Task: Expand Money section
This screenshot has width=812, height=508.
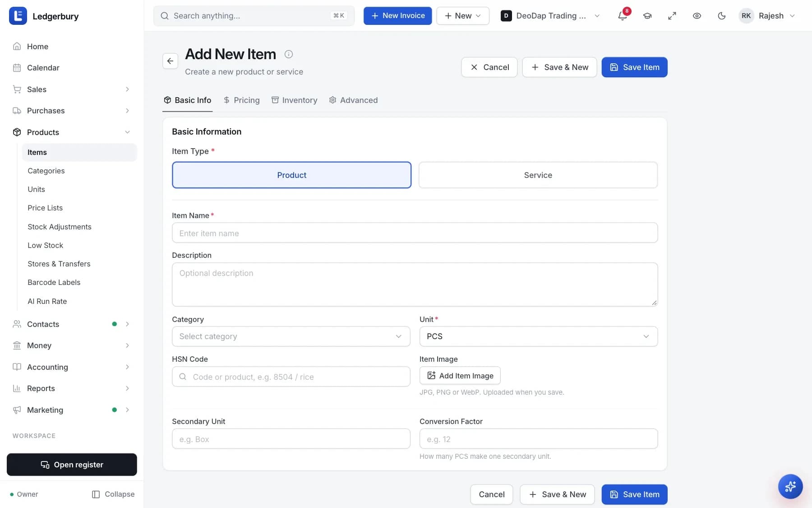Action: pos(72,345)
